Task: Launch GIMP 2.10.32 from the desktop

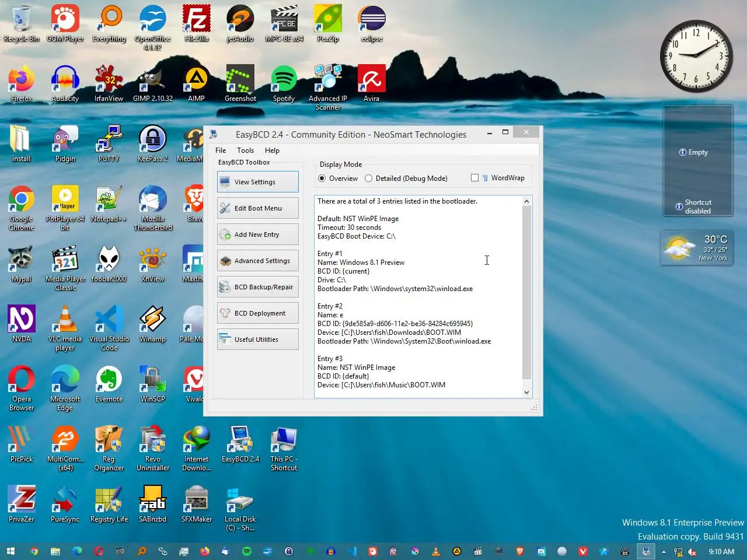Action: tap(153, 85)
